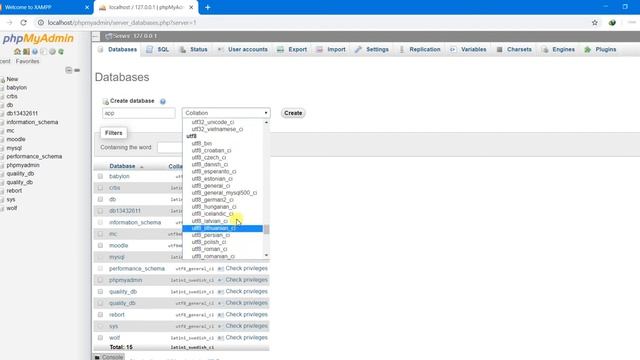This screenshot has width=640, height=360.
Task: Tick the checkbox for moodle database
Action: (100, 245)
